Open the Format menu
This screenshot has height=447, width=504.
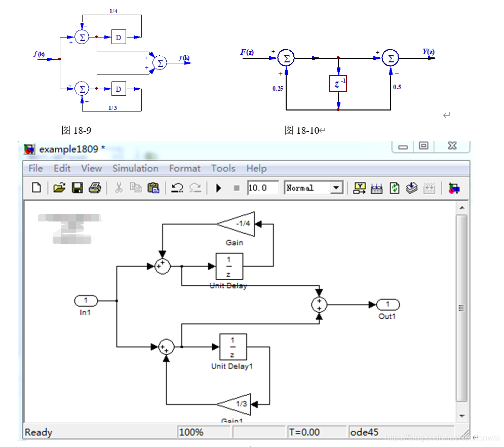point(185,168)
